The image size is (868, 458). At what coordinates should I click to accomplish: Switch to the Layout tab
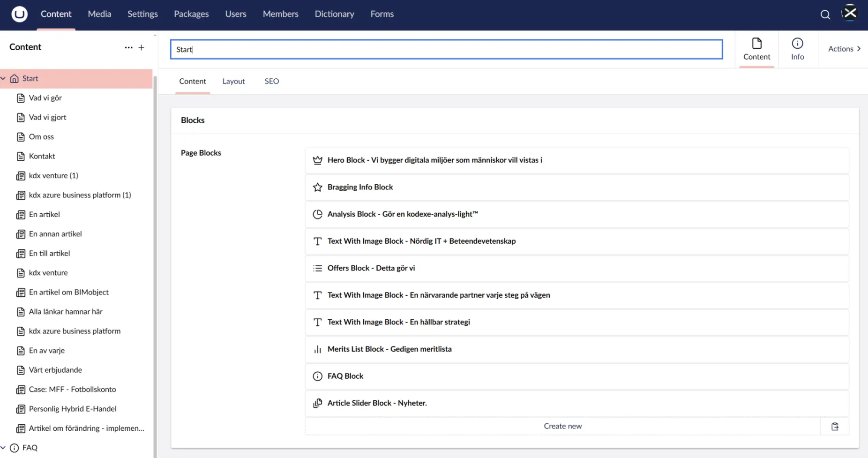[233, 81]
